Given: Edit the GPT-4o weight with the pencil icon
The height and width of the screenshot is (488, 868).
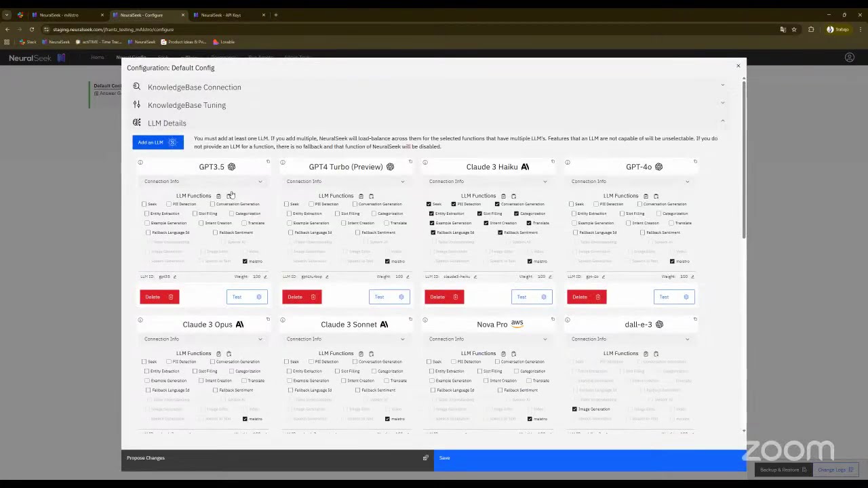Looking at the screenshot, I should tap(692, 277).
